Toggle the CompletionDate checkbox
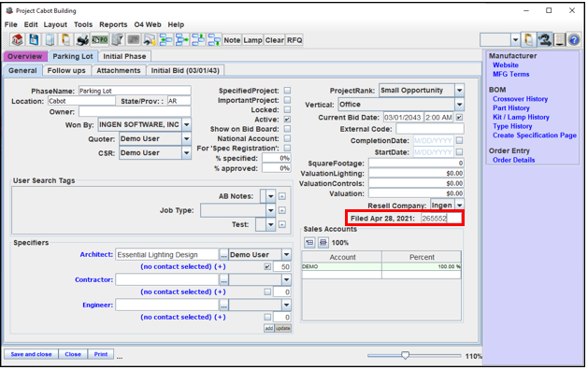 click(x=459, y=140)
